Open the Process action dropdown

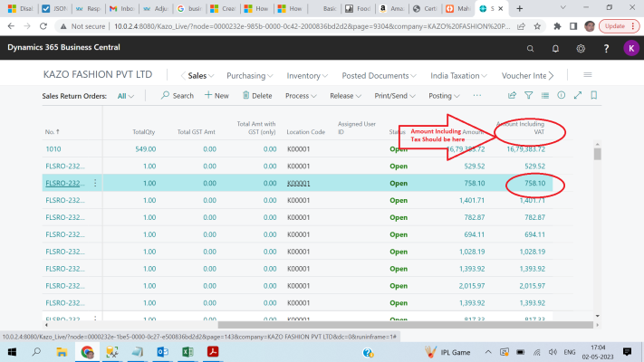pyautogui.click(x=301, y=96)
